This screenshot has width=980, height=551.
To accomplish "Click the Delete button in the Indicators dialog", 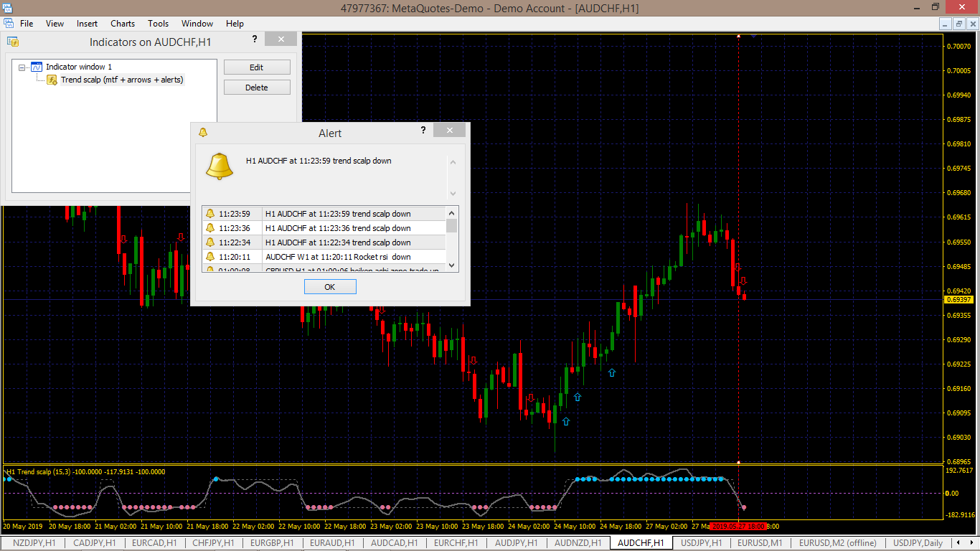I will [257, 88].
